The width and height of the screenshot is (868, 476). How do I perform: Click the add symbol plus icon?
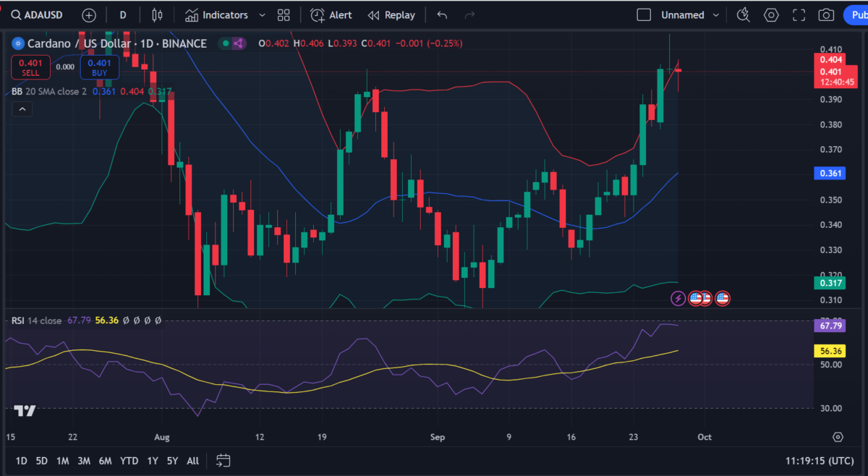pos(88,15)
